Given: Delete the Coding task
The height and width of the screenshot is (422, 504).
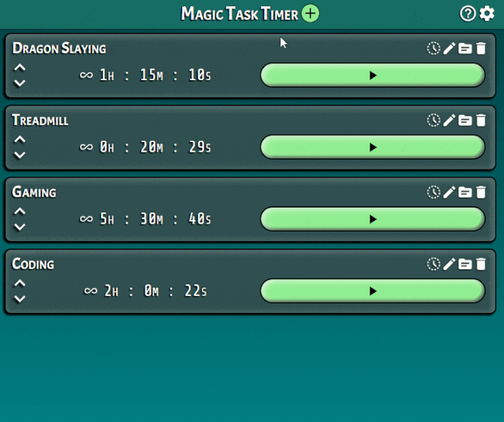Looking at the screenshot, I should coord(481,264).
